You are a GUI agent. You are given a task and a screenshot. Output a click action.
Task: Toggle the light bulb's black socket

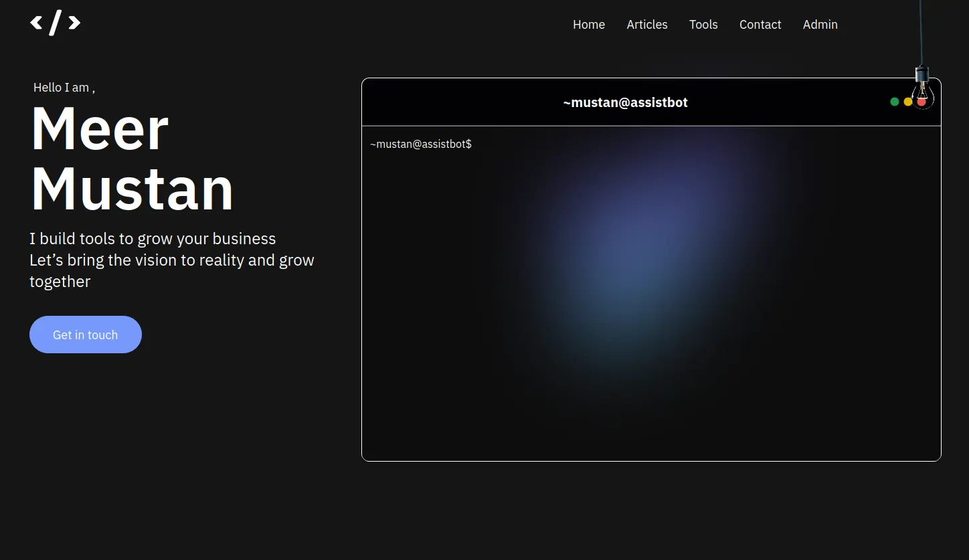922,73
